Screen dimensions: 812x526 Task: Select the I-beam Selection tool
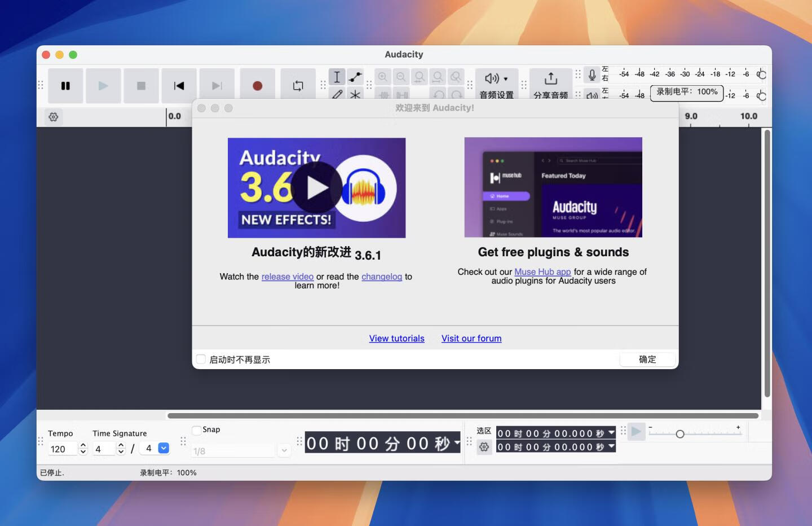337,77
